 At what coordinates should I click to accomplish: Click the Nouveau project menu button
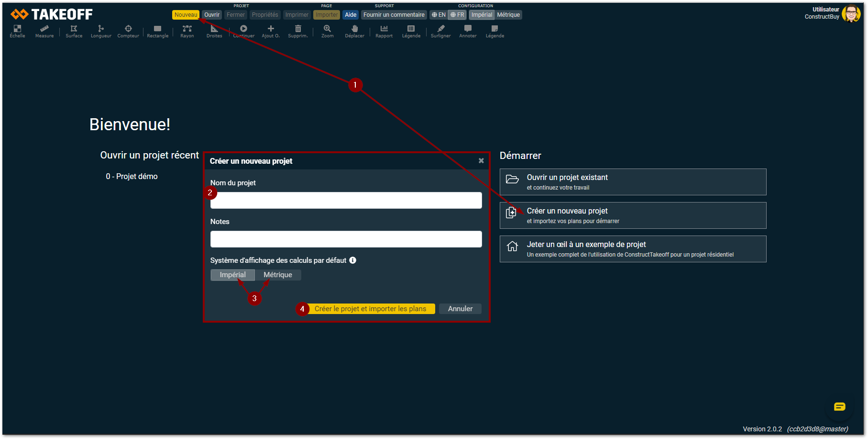click(186, 15)
